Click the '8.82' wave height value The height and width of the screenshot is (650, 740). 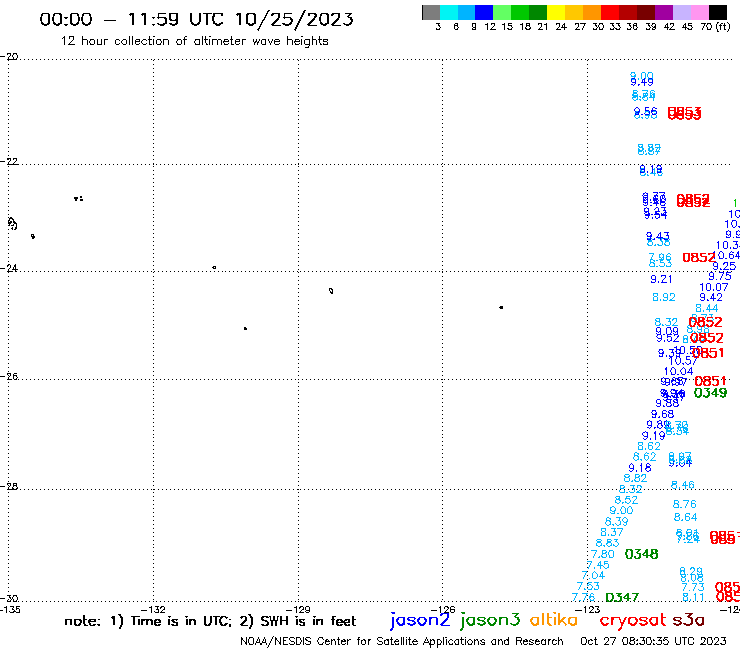click(x=635, y=478)
